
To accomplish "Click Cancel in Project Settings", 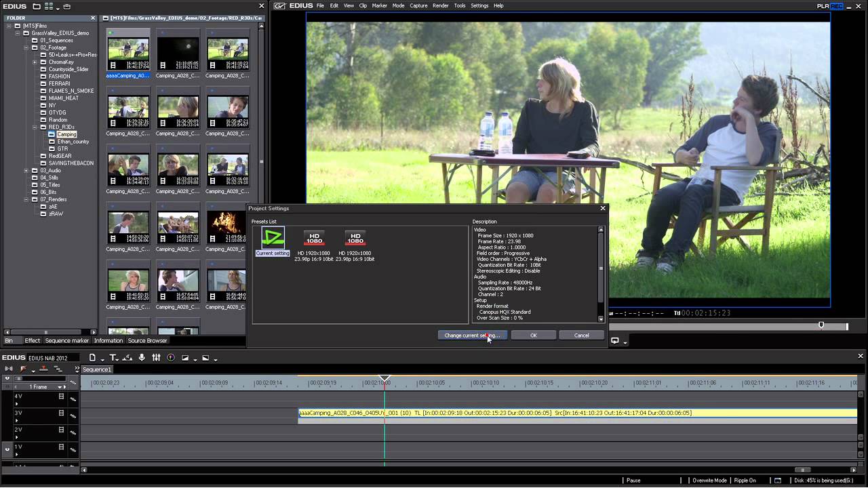I will tap(581, 335).
